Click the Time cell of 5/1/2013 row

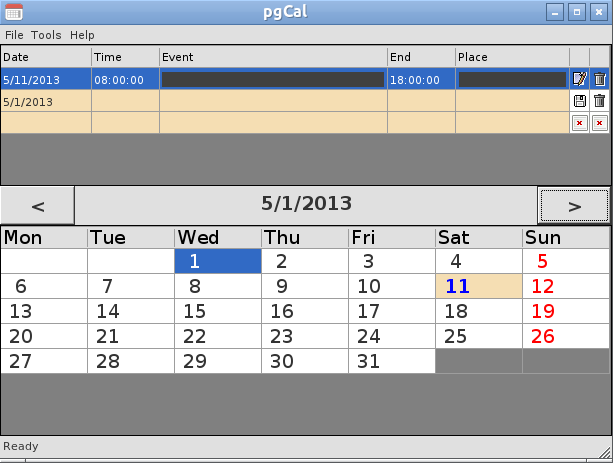point(125,101)
